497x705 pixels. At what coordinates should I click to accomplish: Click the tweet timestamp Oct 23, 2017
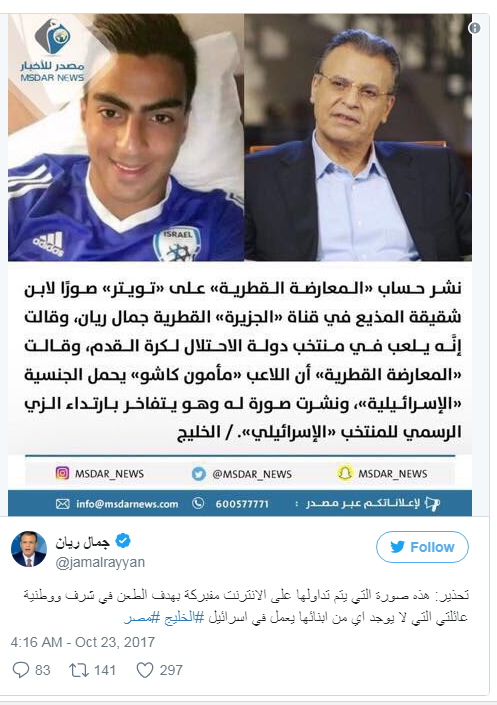click(x=83, y=642)
